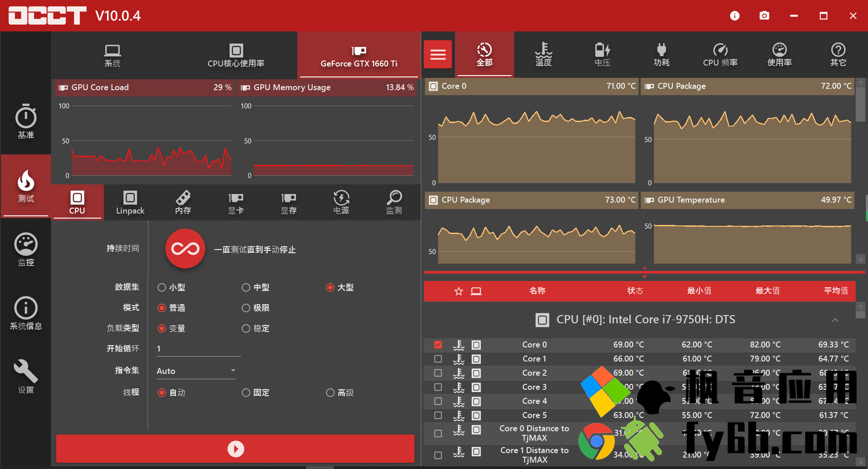Start the test with play button
Screen dimensions: 868x469
235,449
